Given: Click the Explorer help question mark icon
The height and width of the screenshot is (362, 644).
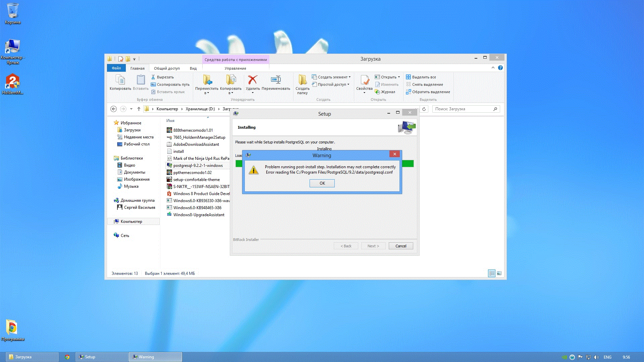Looking at the screenshot, I should point(500,68).
